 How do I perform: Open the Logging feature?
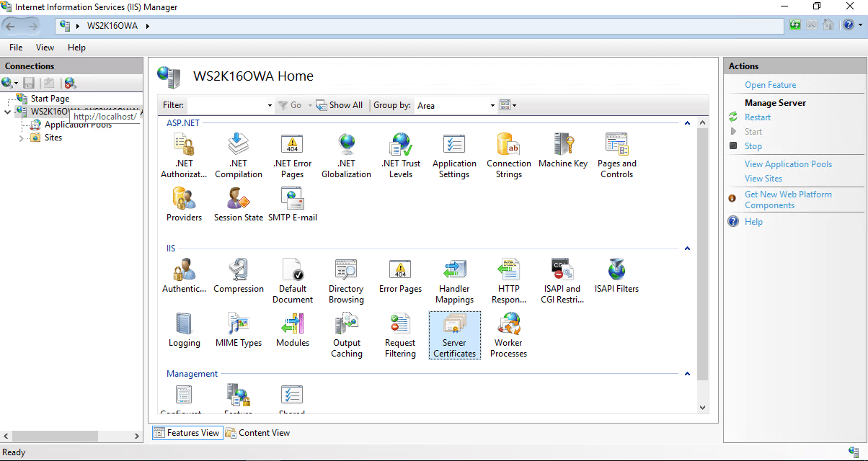pos(184,331)
